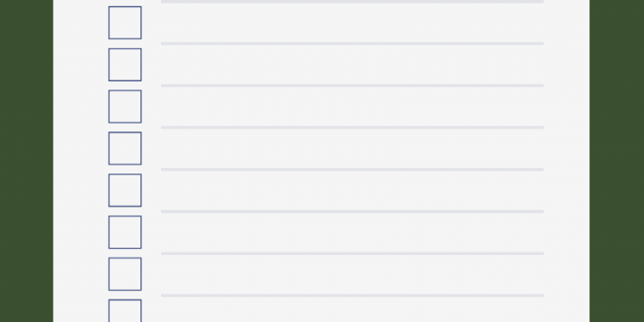Click the writing row beside the seventh checkbox
This screenshot has height=322, width=644.
click(352, 274)
